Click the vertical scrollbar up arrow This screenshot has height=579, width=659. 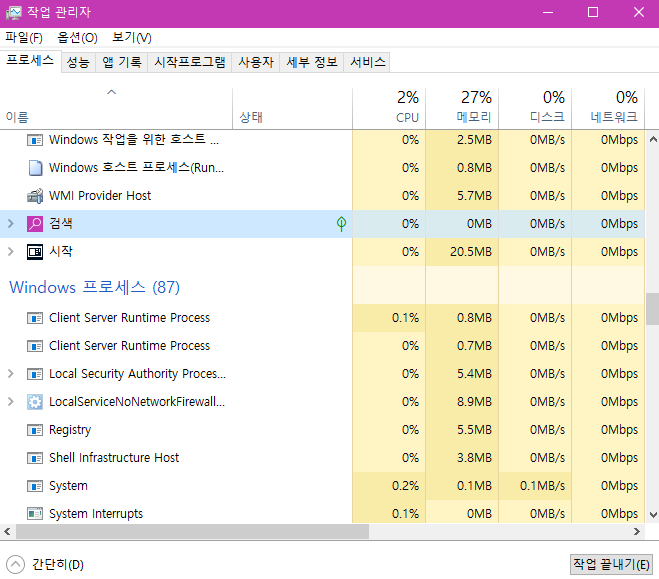pos(653,139)
